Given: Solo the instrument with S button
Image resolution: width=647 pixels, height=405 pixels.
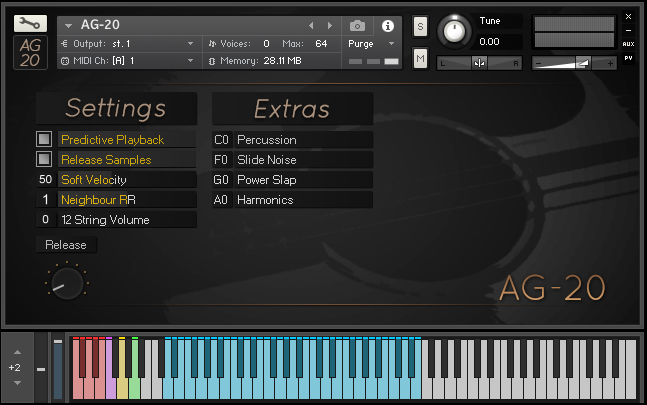Looking at the screenshot, I should 420,25.
